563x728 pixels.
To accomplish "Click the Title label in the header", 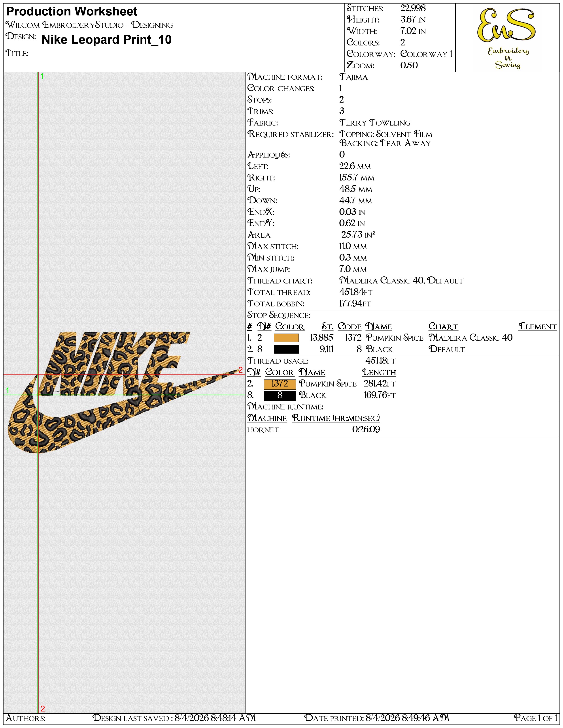I will pyautogui.click(x=17, y=53).
